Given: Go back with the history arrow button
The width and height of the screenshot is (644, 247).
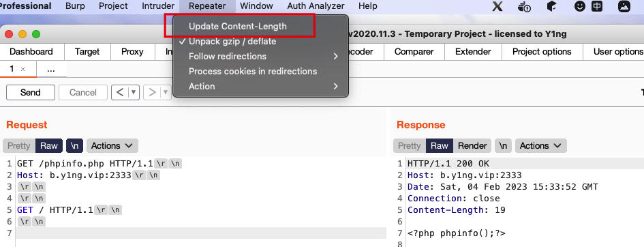Looking at the screenshot, I should (x=120, y=93).
